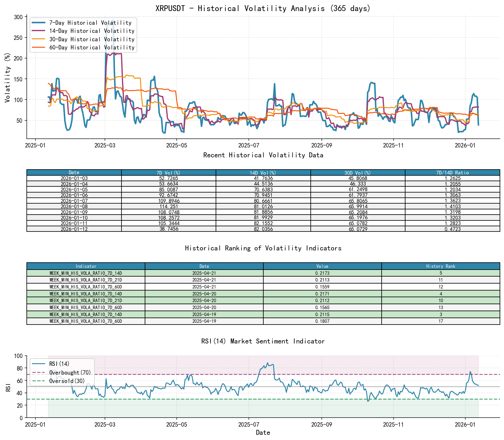Click the RSI(14) Market Sentiment Indicator title

[x=263, y=341]
